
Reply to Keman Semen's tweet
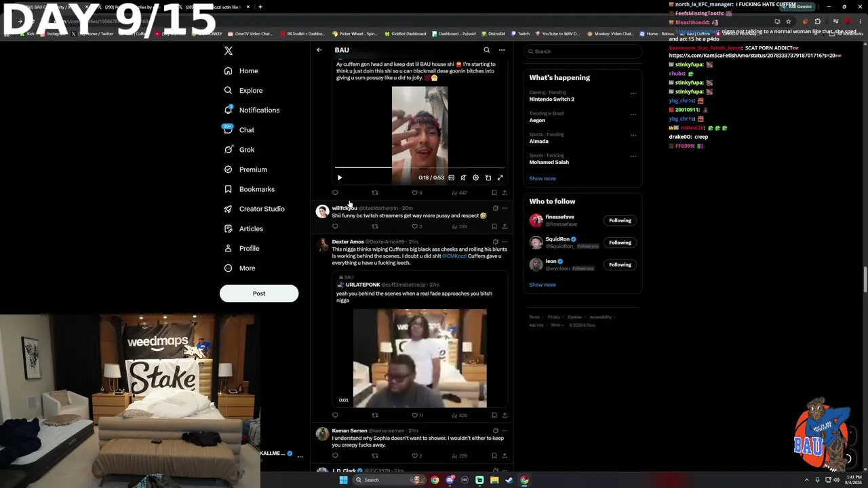[x=335, y=455]
